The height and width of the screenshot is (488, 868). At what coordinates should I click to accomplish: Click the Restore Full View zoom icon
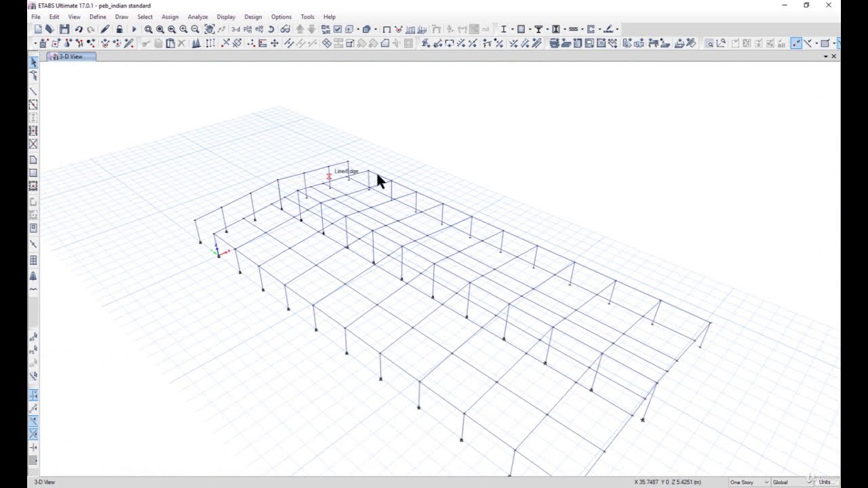point(160,29)
